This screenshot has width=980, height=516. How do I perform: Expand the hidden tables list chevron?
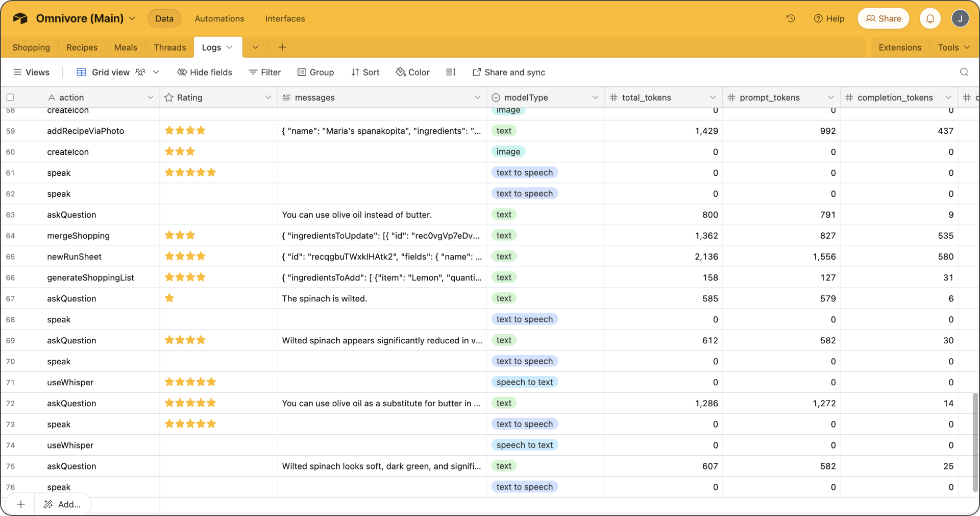click(255, 47)
